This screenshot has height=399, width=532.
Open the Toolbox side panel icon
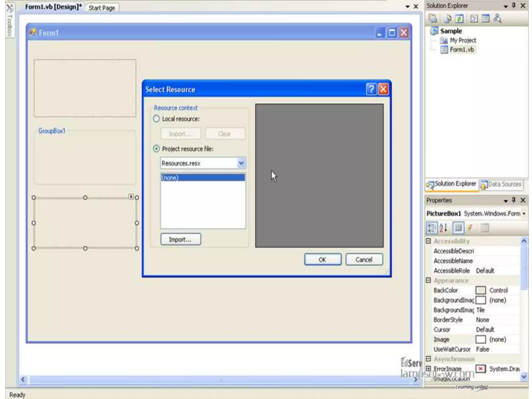coord(10,21)
